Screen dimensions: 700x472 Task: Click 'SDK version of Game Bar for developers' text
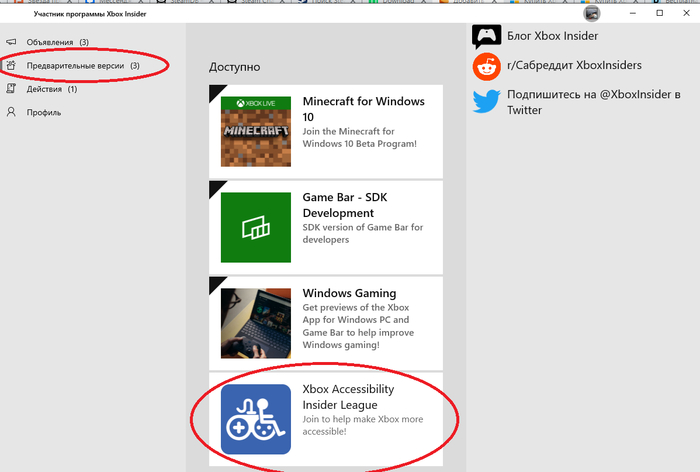[x=362, y=234]
